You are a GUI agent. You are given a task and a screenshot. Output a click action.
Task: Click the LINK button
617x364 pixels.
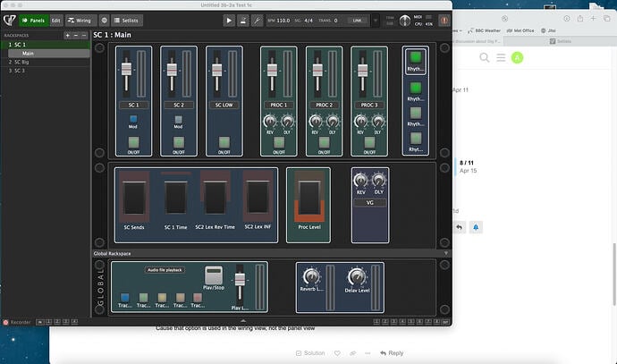coord(357,21)
